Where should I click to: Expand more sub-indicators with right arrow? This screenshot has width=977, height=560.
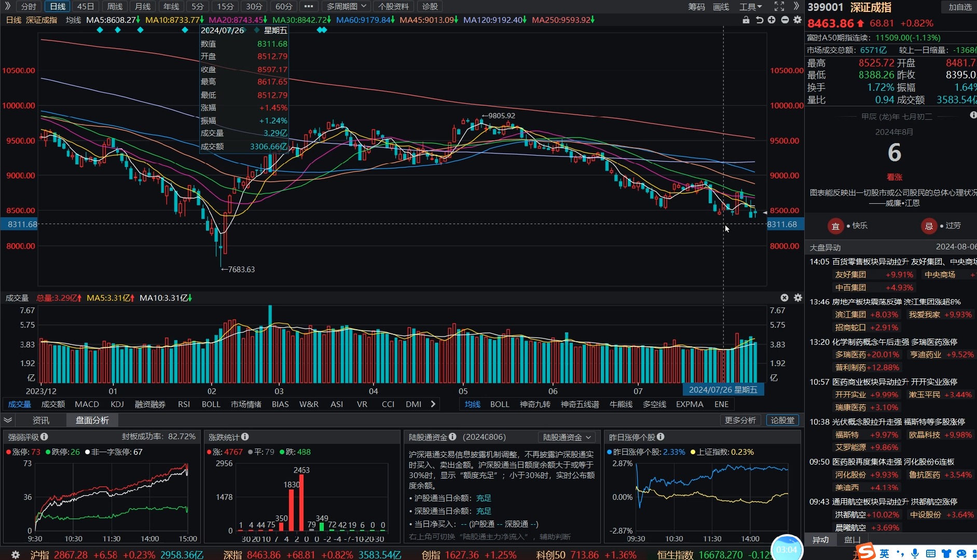point(433,404)
